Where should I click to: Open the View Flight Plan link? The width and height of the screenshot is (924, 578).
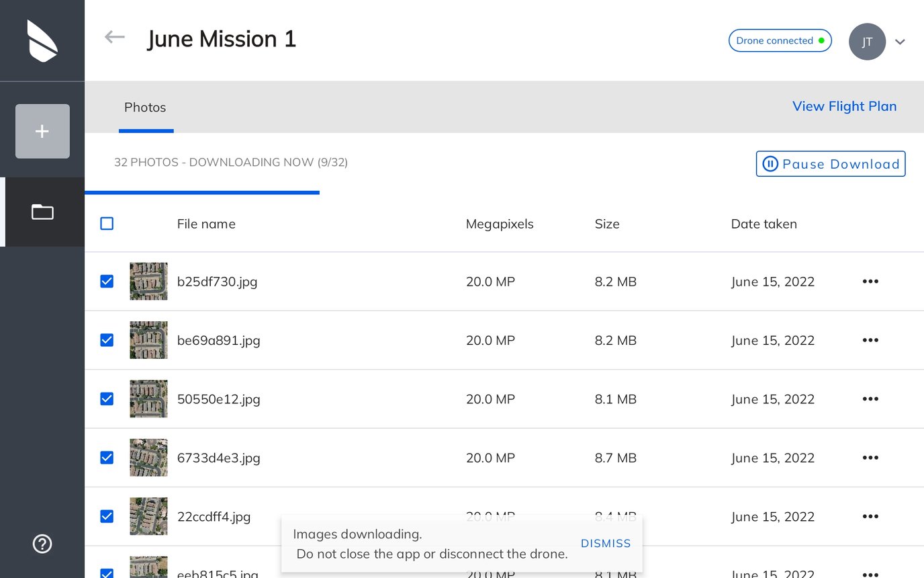point(844,106)
